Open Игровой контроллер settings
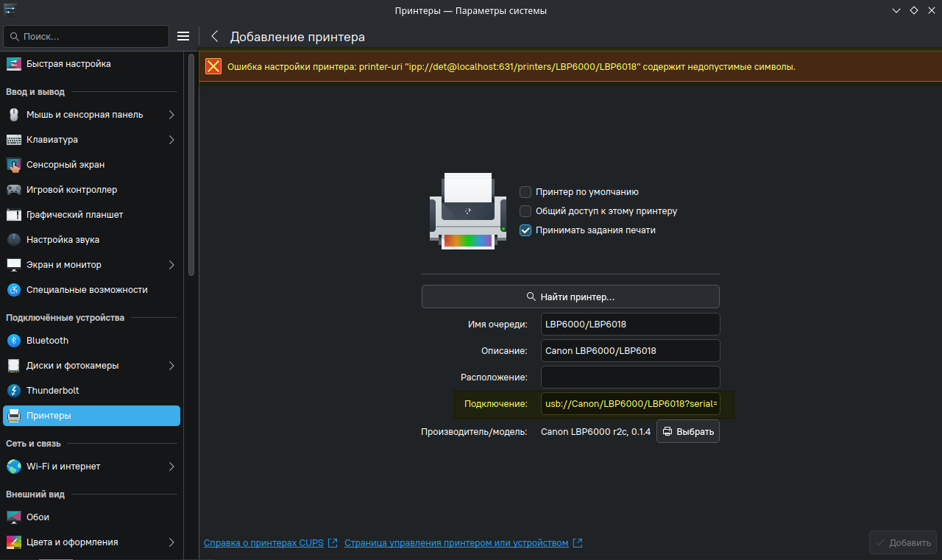942x560 pixels. (x=92, y=190)
